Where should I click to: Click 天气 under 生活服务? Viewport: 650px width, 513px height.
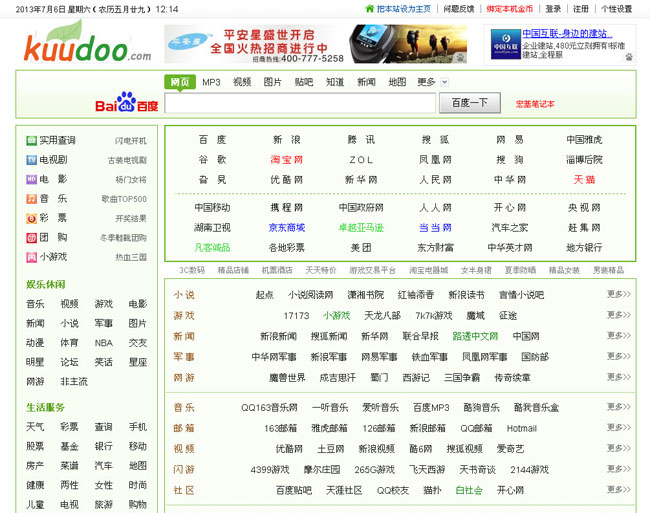[x=35, y=427]
